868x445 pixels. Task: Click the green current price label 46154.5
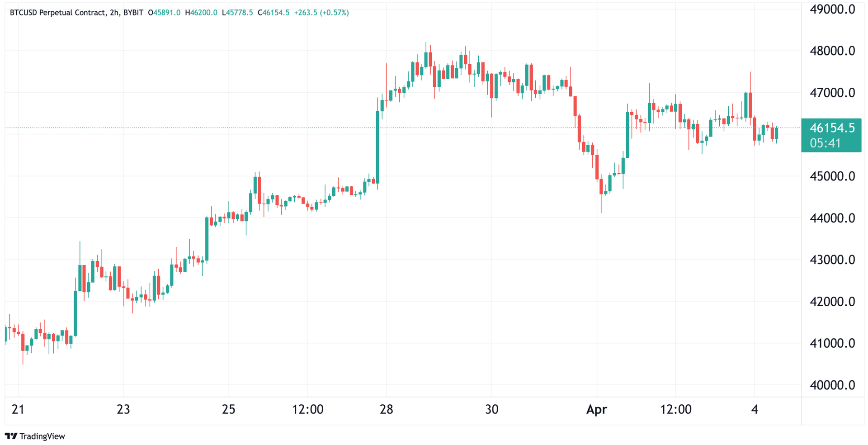click(x=832, y=128)
